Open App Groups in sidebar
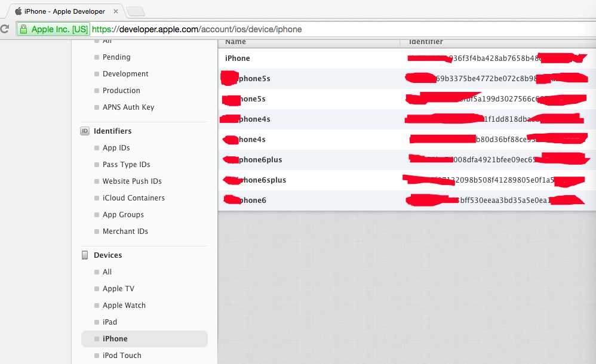 [x=123, y=215]
